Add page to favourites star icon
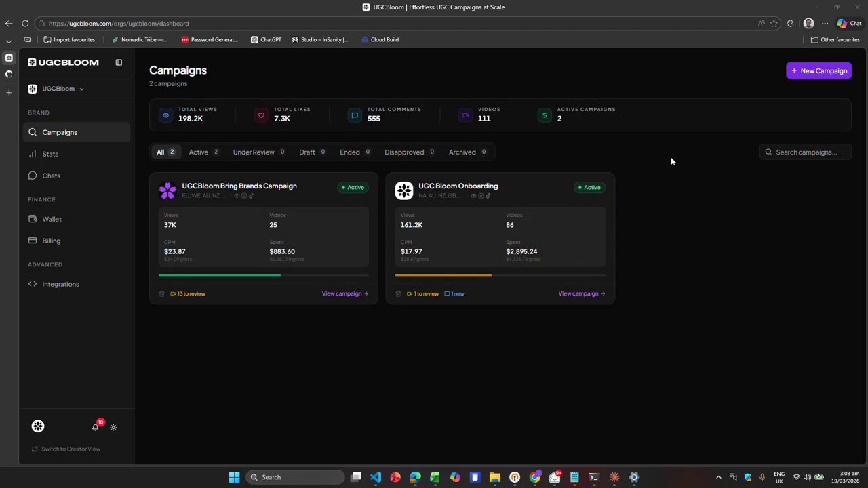 point(774,23)
